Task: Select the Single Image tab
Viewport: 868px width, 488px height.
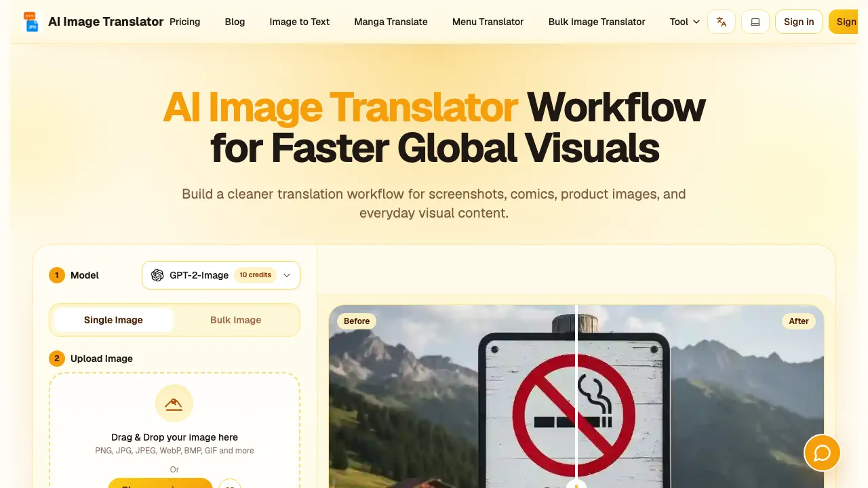Action: [x=113, y=320]
